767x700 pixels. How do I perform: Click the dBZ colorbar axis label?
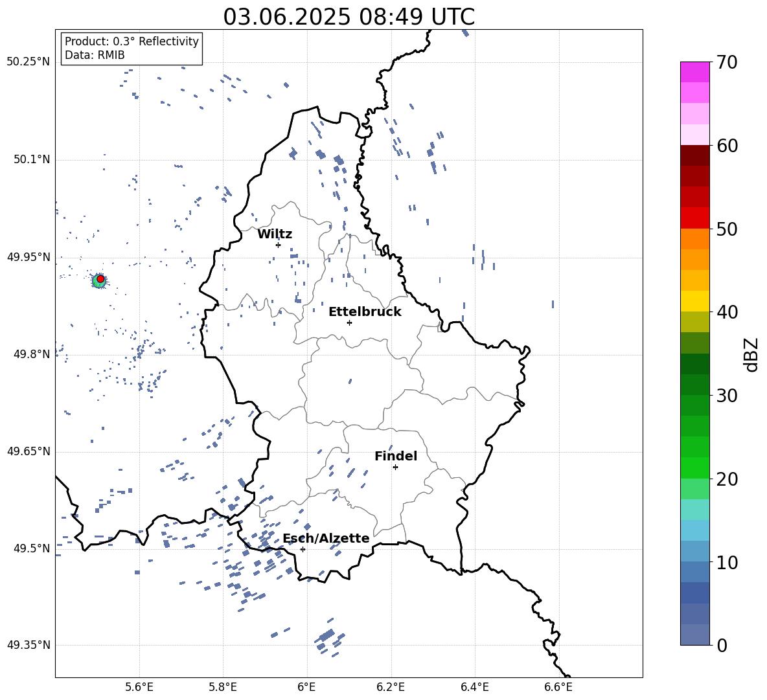[752, 354]
